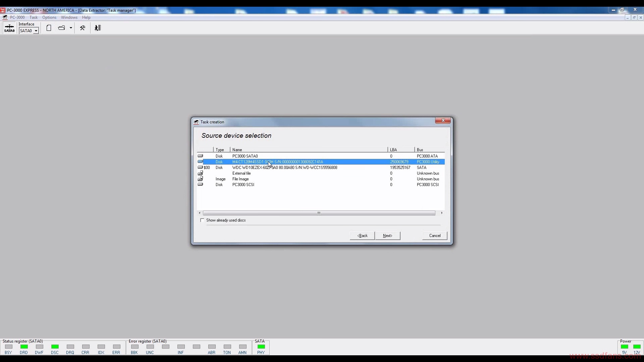Screen dimensions: 644x362
Task: Click the device list horizontal scrollbar thumb
Action: 319,213
